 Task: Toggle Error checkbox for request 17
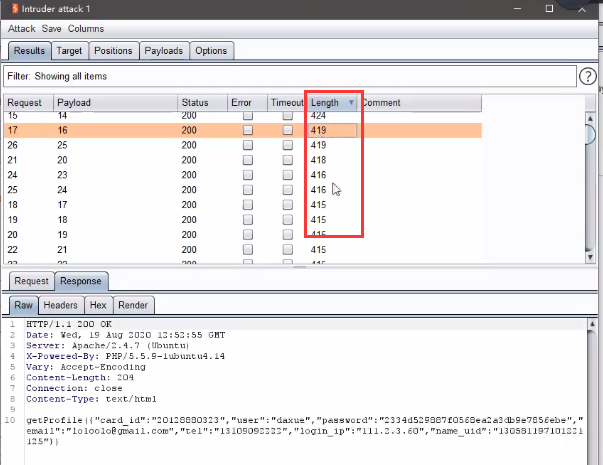247,131
